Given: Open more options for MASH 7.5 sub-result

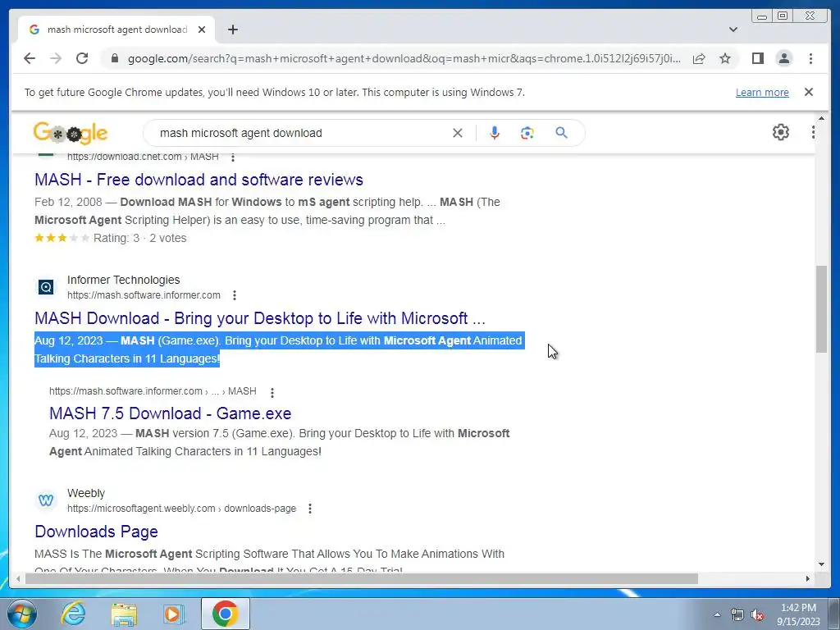Looking at the screenshot, I should 272,393.
